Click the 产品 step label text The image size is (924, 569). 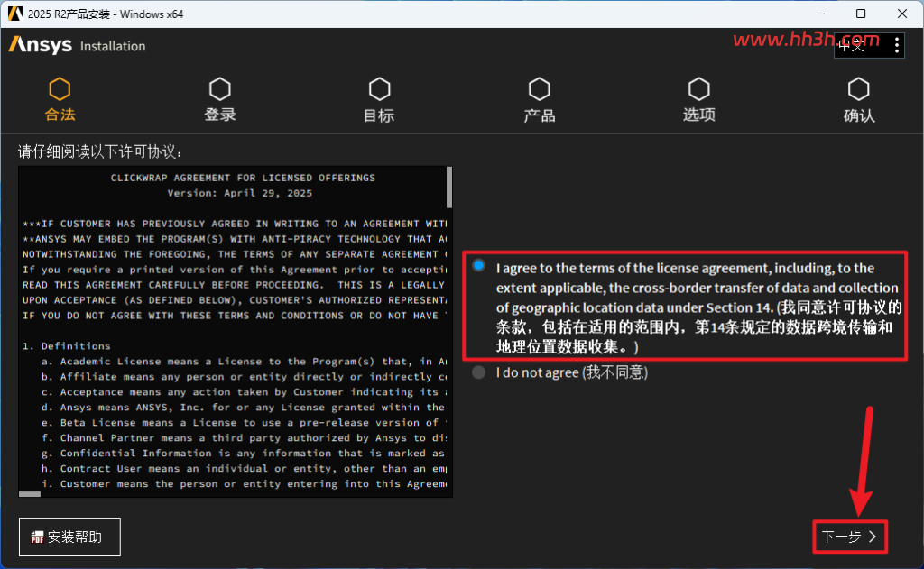point(540,115)
